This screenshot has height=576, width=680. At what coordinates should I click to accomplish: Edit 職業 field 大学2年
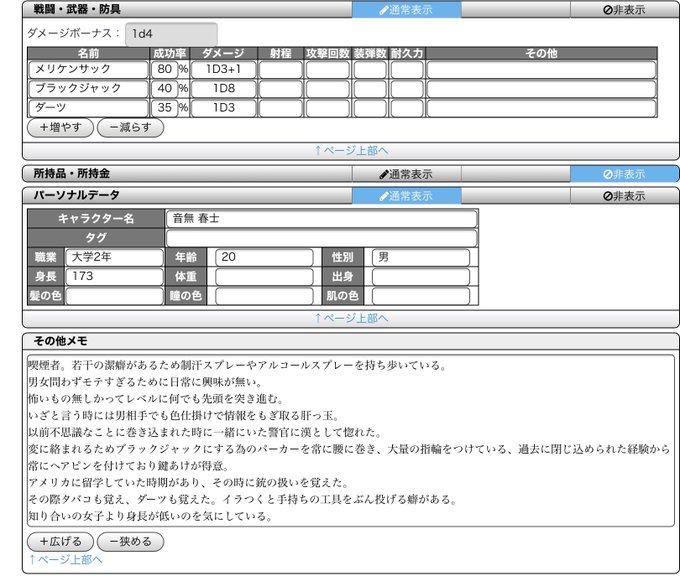[114, 257]
